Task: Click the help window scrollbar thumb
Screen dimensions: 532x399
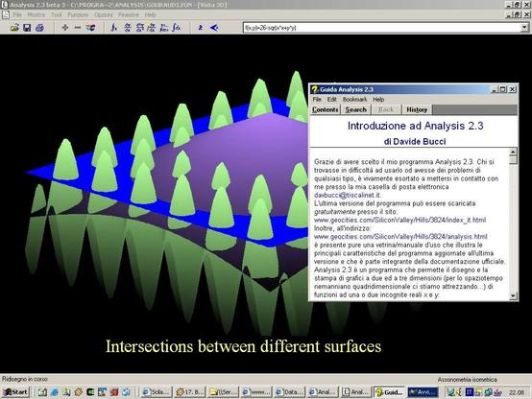Action: pos(513,159)
